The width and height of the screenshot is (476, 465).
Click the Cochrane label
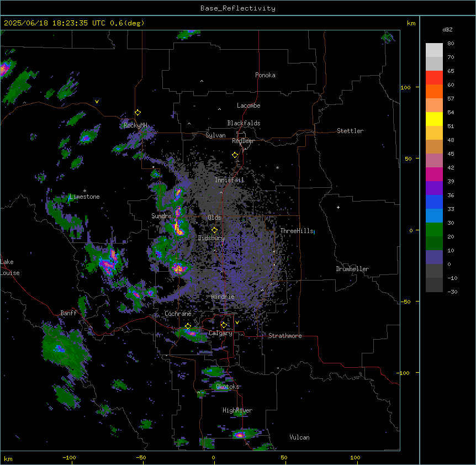pyautogui.click(x=178, y=314)
